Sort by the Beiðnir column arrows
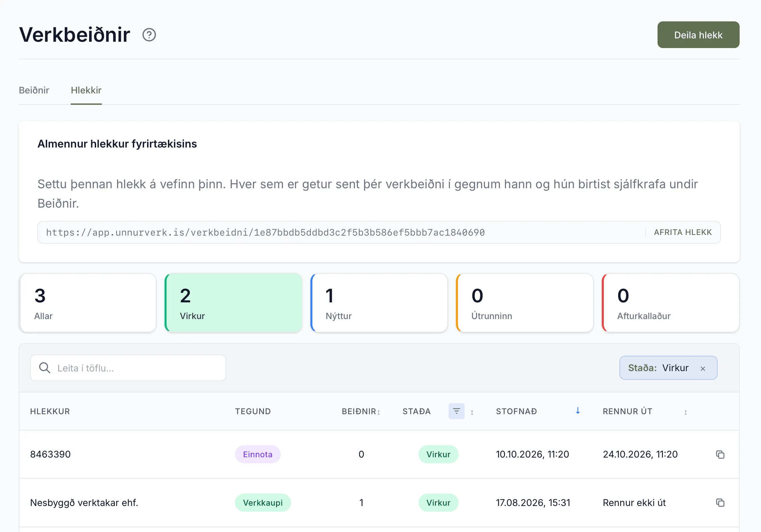Viewport: 761px width, 532px height. 379,412
